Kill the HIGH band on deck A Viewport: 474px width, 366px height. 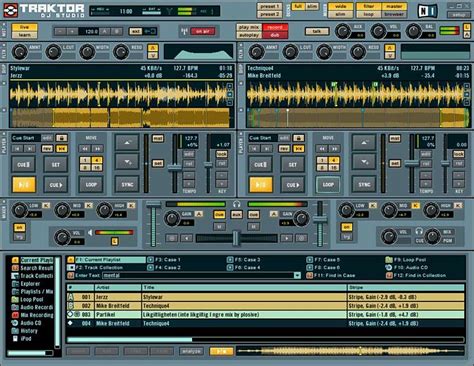(x=131, y=205)
